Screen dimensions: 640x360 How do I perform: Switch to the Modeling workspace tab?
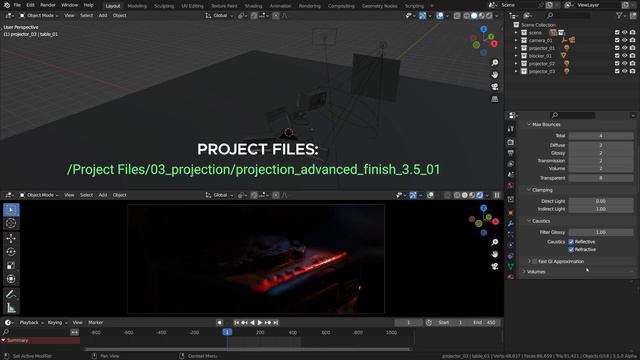pyautogui.click(x=137, y=6)
